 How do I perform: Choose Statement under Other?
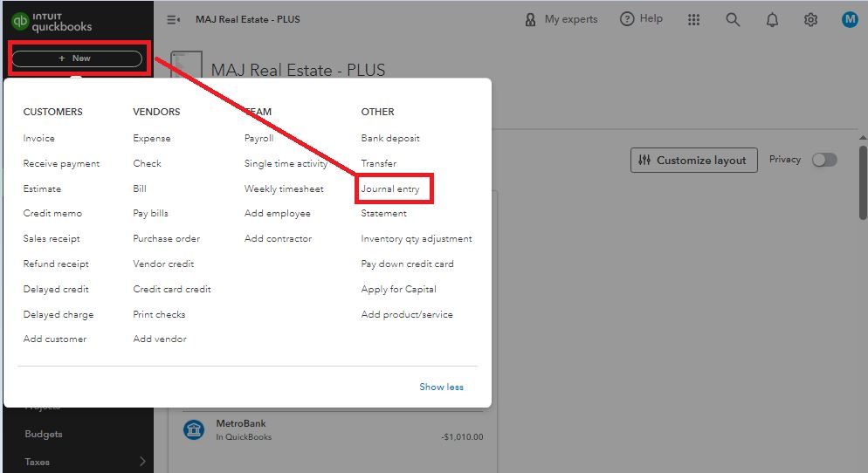[383, 213]
